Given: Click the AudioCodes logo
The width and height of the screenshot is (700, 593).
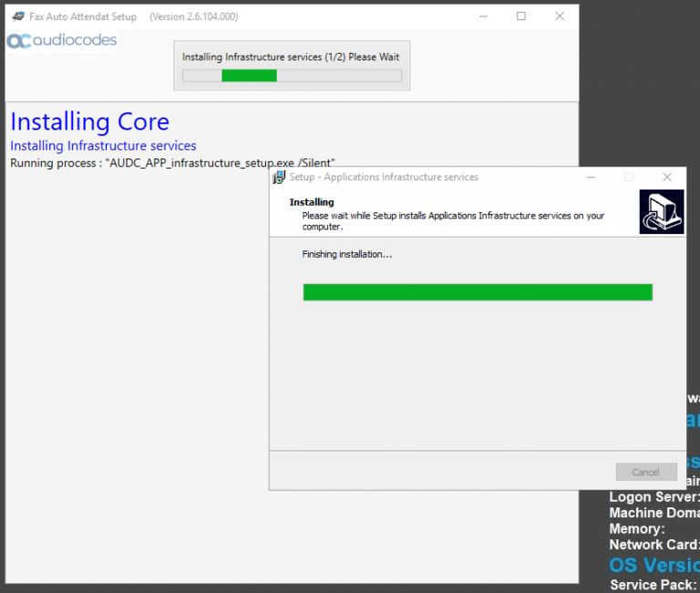Looking at the screenshot, I should (62, 41).
